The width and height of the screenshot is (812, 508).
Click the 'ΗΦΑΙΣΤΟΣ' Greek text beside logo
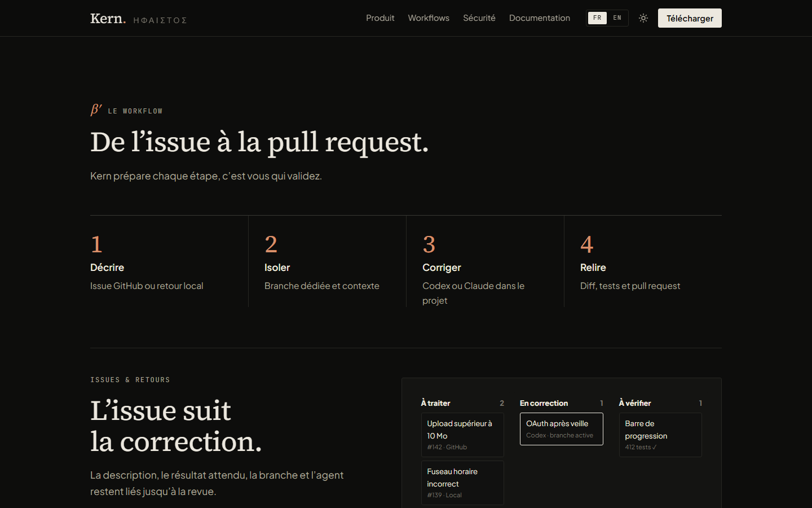tap(160, 20)
